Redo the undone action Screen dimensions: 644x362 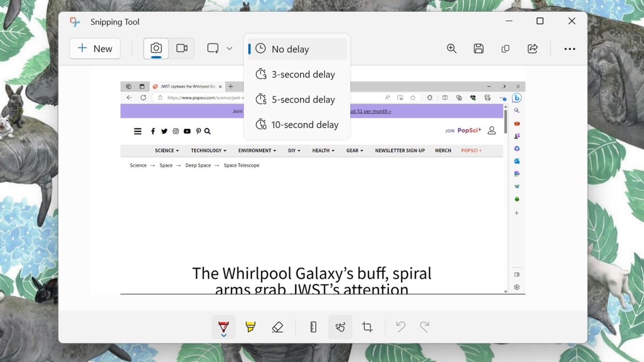424,327
